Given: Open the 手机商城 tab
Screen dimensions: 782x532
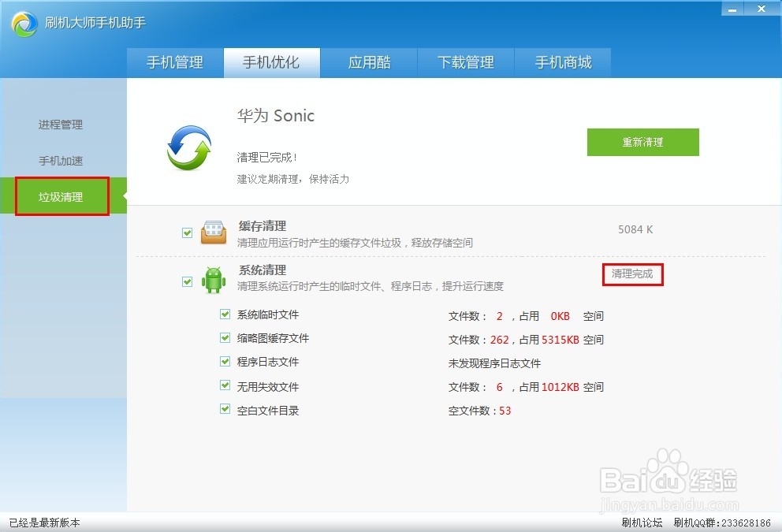Looking at the screenshot, I should point(563,63).
